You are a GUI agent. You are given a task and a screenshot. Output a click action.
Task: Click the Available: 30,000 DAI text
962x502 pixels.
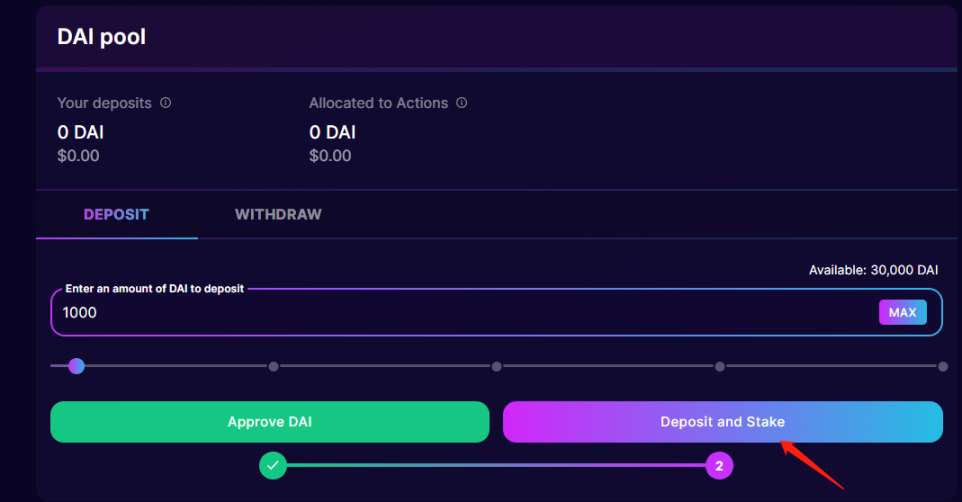(873, 270)
